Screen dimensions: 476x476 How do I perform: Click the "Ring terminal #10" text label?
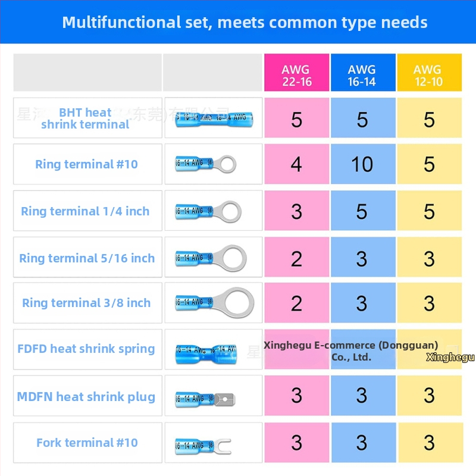point(87,164)
